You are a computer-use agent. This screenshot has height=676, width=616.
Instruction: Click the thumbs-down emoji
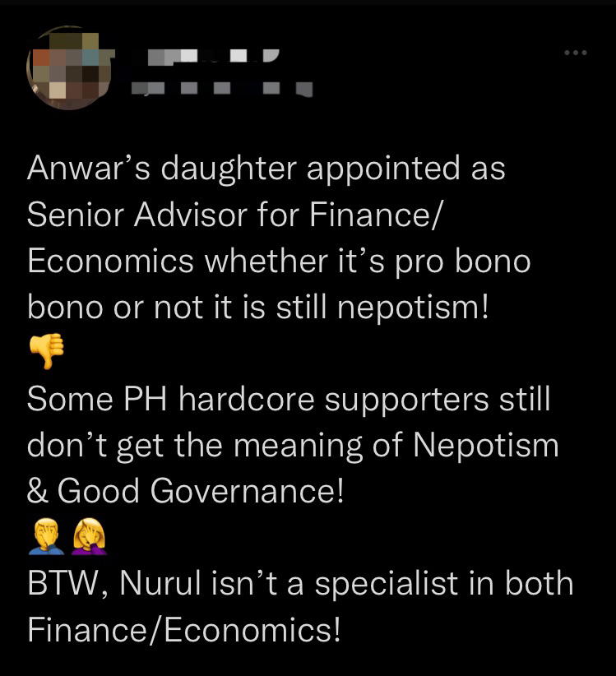pos(47,350)
